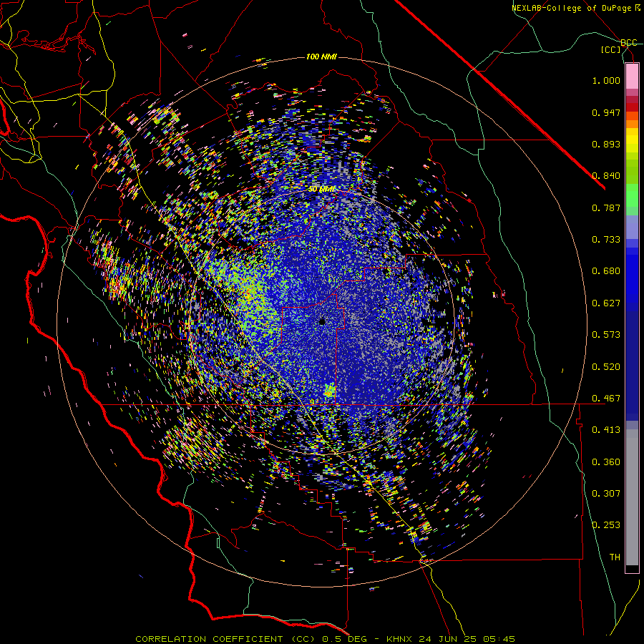Click the 0.680 scale value

point(606,271)
